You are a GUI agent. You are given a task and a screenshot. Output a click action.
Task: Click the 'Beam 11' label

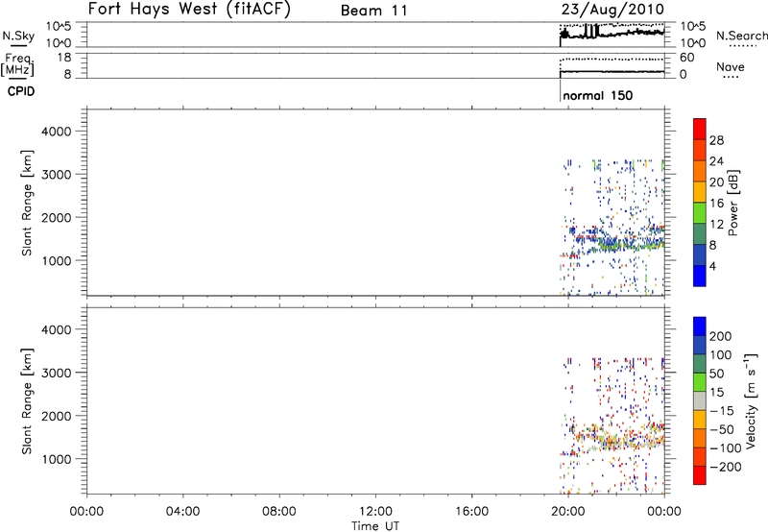coord(374,11)
